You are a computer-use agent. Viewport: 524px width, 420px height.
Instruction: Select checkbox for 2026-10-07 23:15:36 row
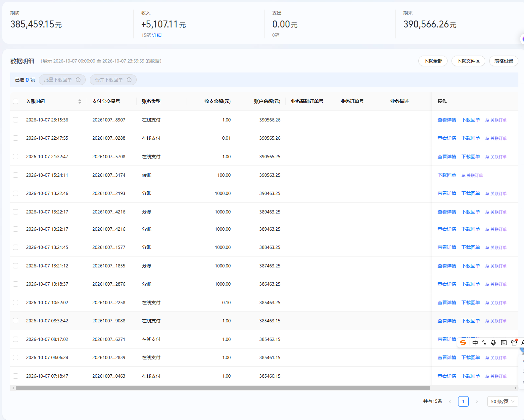point(16,120)
